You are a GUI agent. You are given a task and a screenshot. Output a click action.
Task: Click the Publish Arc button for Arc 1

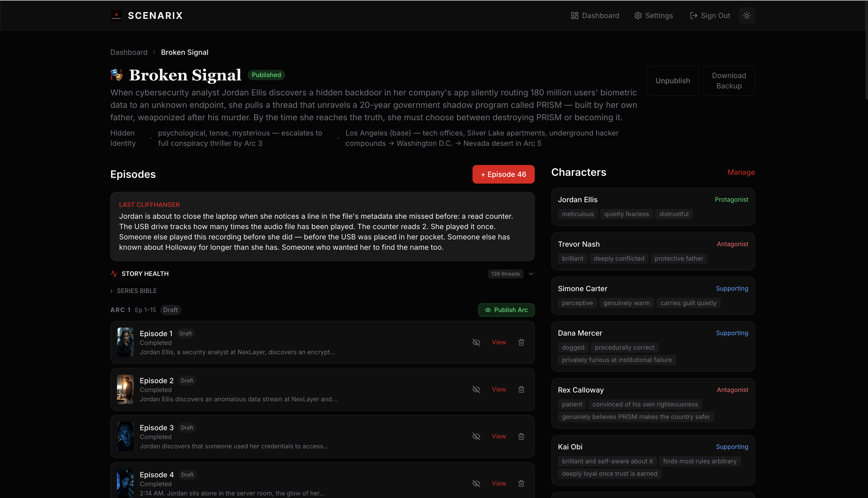506,310
